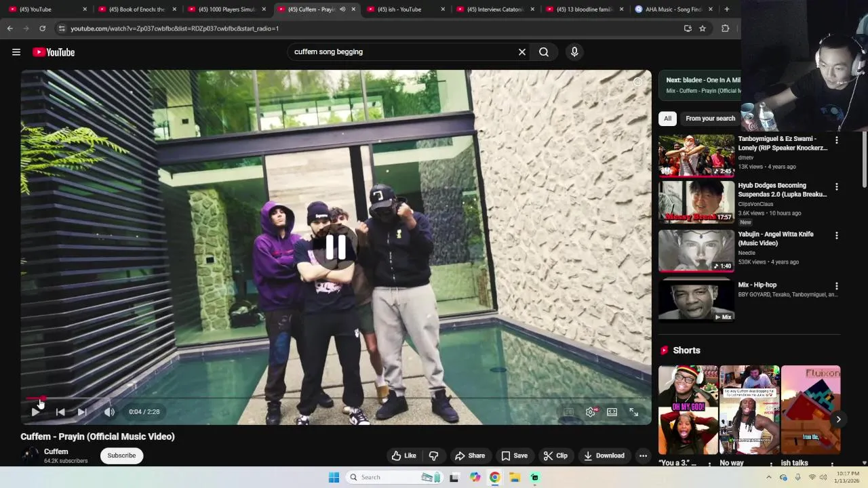This screenshot has width=868, height=488.
Task: Click the page vertical scrollbar
Action: point(864,159)
